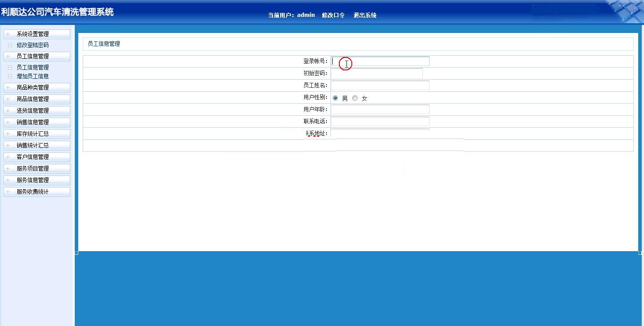Expand the 销售统计汇总 menu section
Screen dimensions: 644x326
pos(36,145)
